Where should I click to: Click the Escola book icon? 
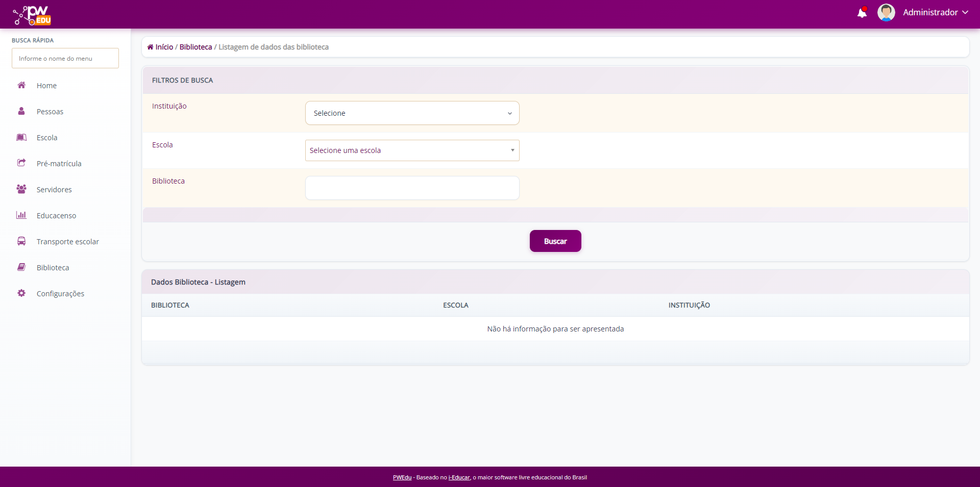pyautogui.click(x=21, y=137)
